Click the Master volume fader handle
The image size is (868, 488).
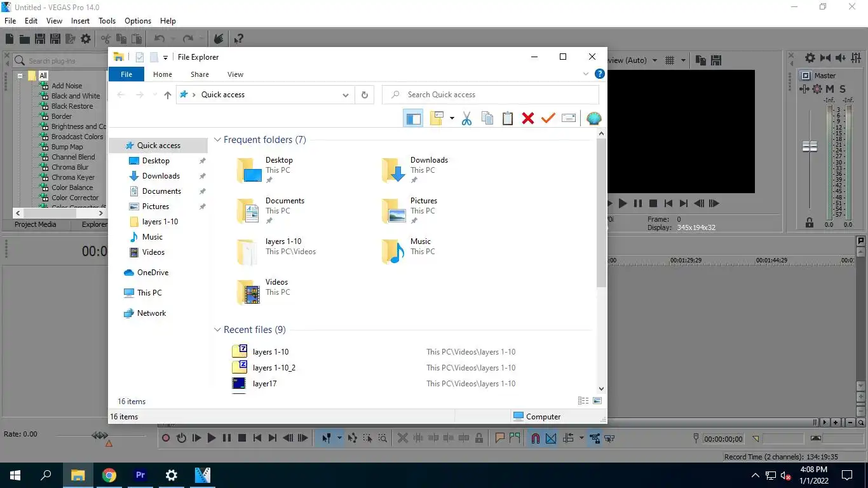click(x=810, y=147)
